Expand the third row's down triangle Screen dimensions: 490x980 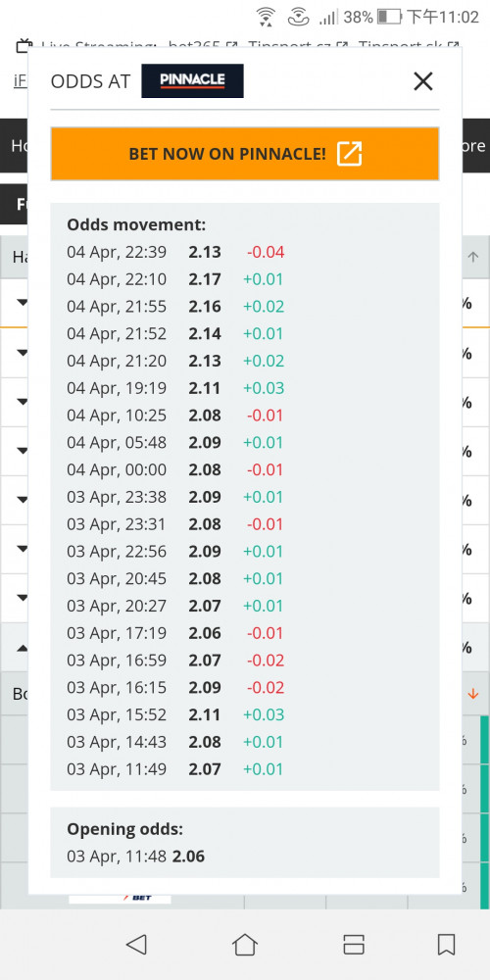coord(22,401)
